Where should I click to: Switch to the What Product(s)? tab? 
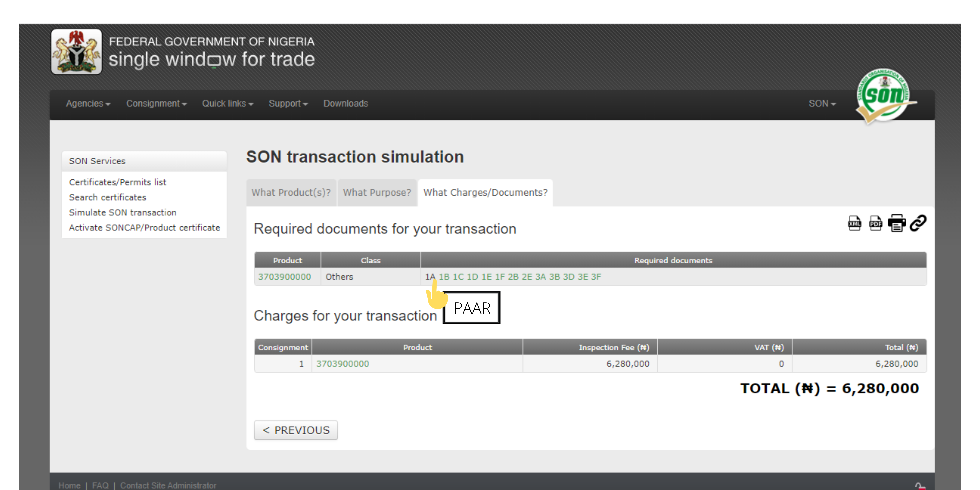[291, 193]
